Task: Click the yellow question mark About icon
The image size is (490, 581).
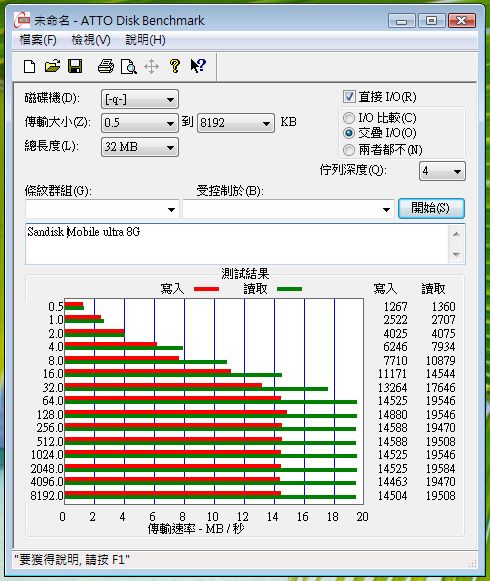Action: click(175, 66)
